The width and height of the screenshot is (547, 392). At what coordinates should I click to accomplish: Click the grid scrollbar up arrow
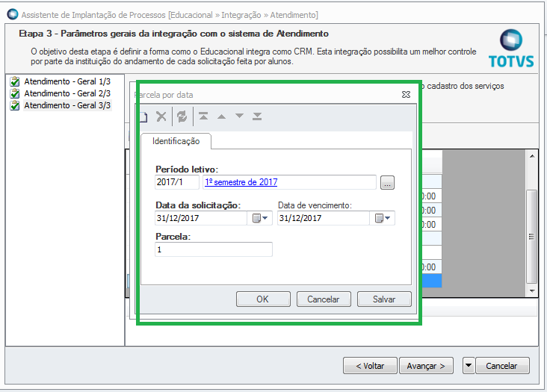[x=531, y=157]
